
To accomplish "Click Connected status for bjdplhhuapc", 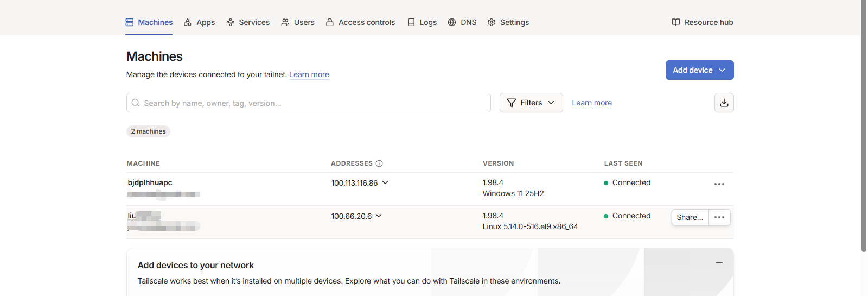I will pos(627,182).
